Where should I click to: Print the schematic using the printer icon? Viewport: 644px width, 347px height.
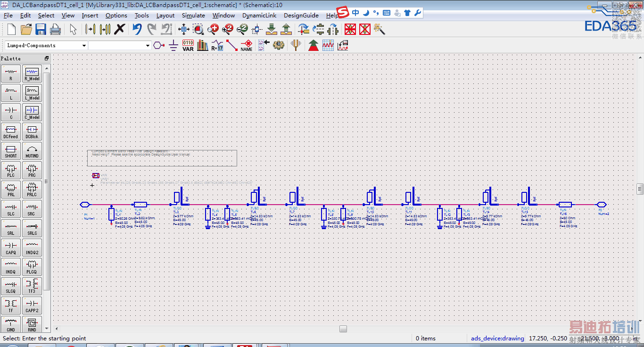[x=55, y=29]
